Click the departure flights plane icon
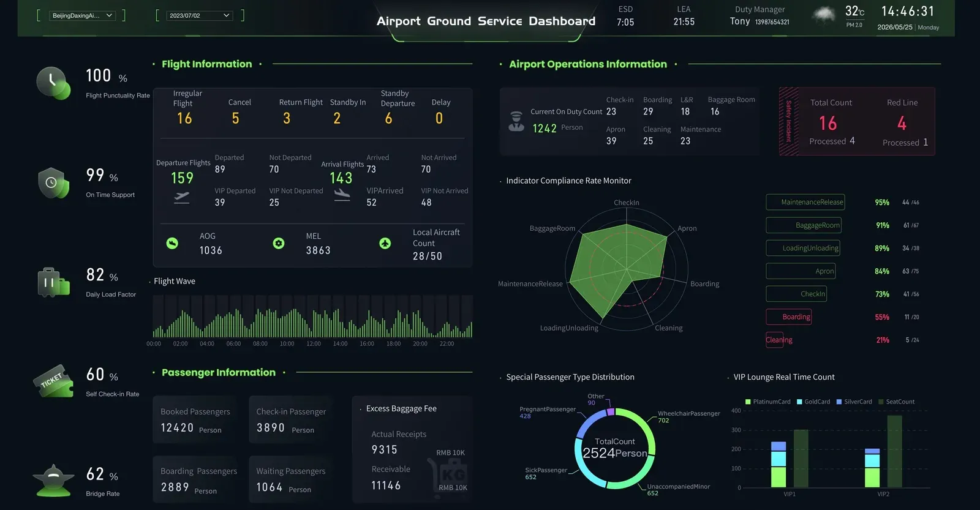 182,197
